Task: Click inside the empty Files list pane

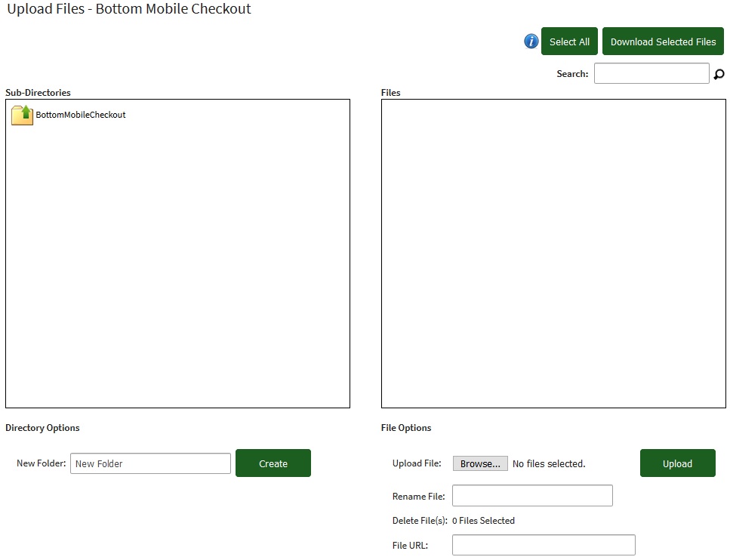Action: [553, 254]
